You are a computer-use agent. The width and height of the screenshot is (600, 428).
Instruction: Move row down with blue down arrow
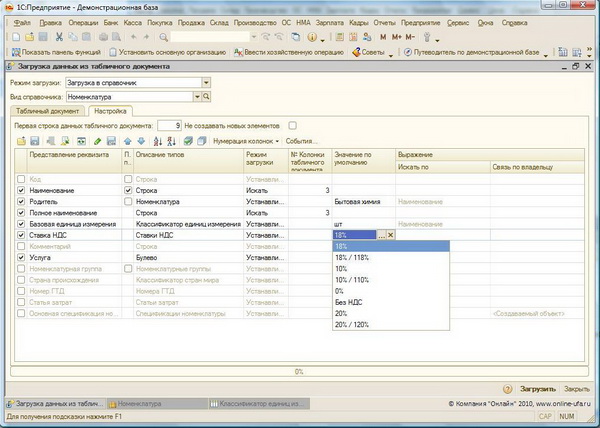pos(141,141)
